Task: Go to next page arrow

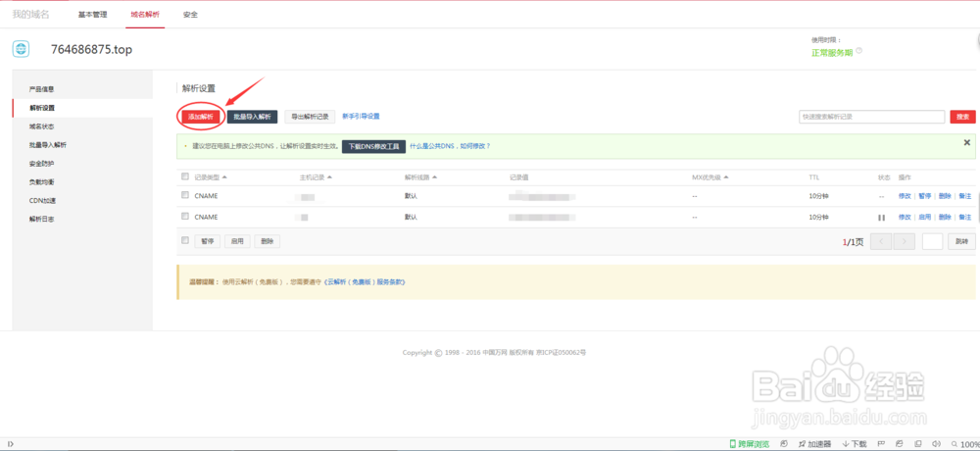Action: pyautogui.click(x=904, y=241)
